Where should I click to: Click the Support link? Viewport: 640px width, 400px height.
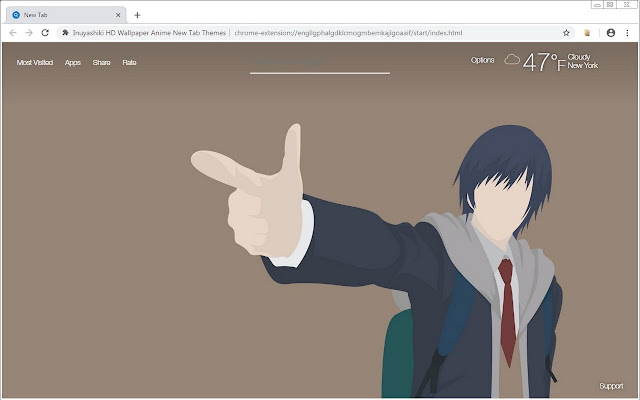(x=611, y=386)
